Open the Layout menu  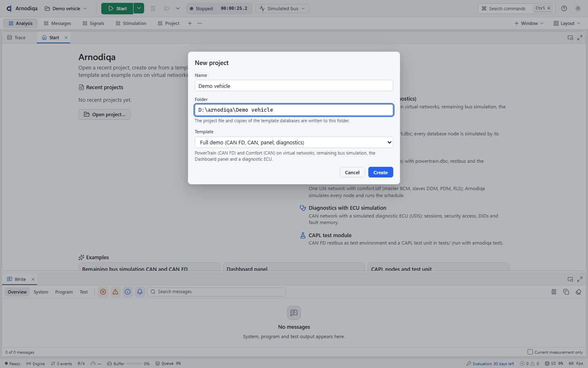[567, 23]
